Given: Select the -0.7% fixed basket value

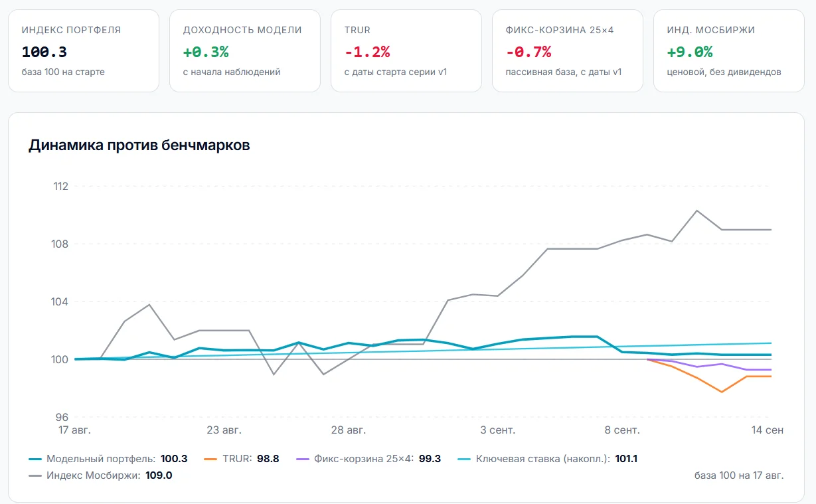Looking at the screenshot, I should tap(529, 52).
